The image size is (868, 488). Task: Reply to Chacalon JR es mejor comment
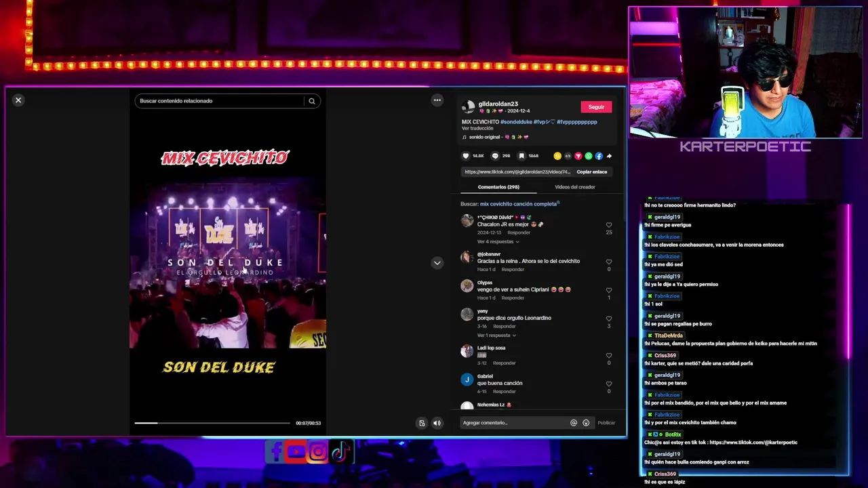click(519, 232)
